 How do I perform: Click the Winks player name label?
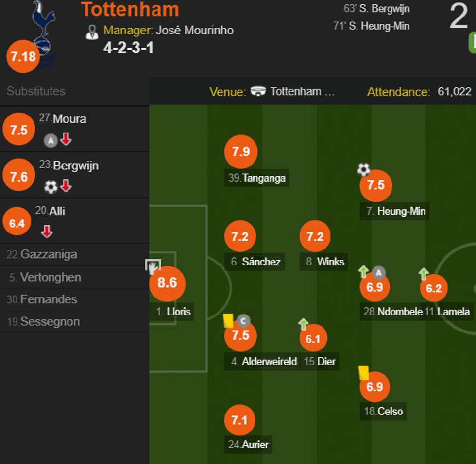point(330,262)
